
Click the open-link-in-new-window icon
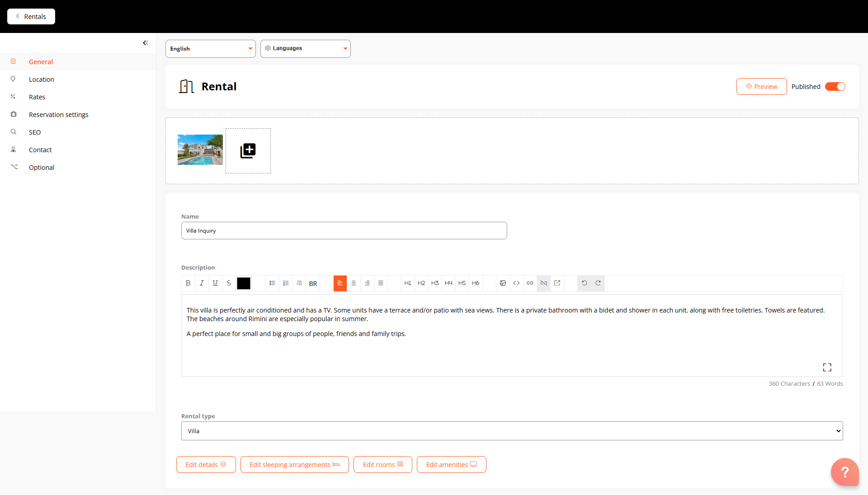tap(557, 283)
